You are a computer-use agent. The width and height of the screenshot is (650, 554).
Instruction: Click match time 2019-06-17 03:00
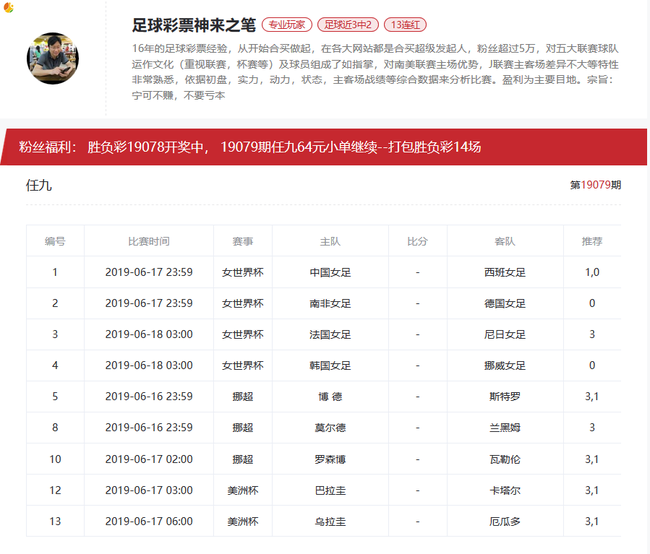(x=149, y=491)
